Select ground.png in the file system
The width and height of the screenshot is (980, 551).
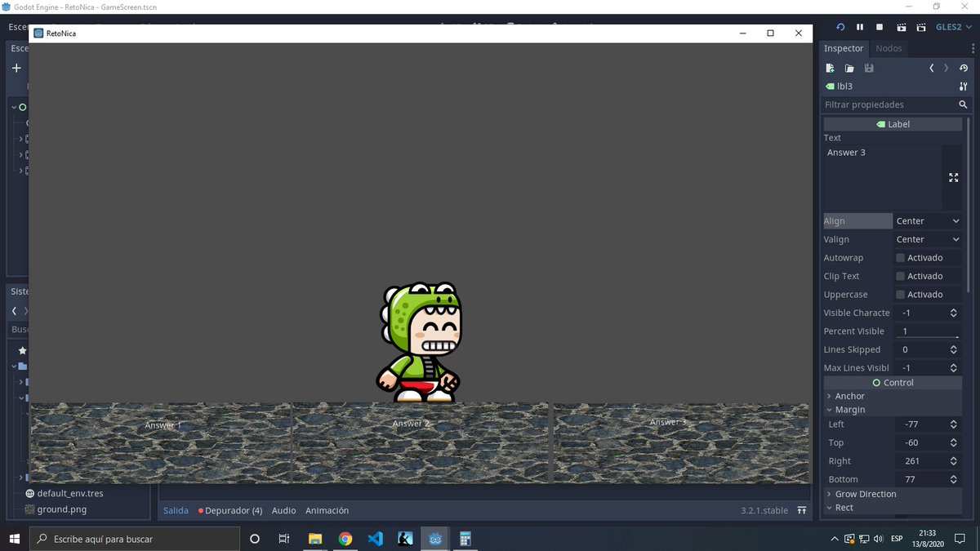click(x=62, y=509)
